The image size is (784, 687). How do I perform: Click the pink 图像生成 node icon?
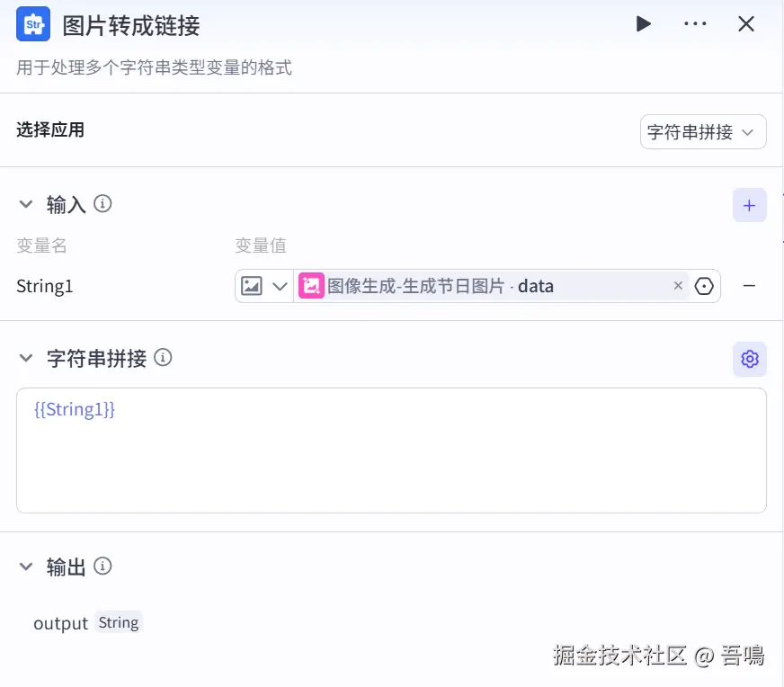coord(311,286)
